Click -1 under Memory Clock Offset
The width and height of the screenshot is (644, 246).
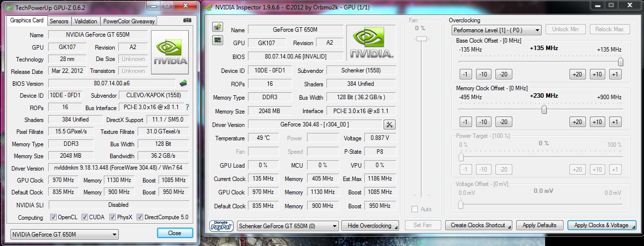[x=465, y=122]
